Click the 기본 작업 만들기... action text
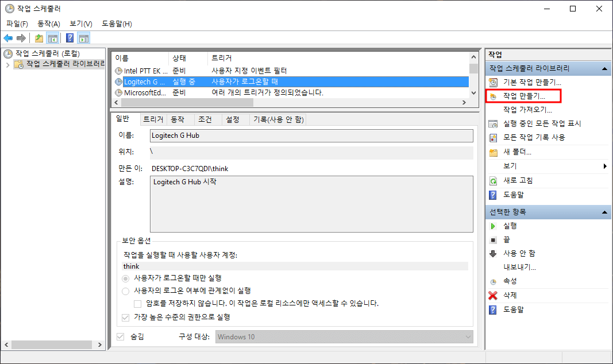The width and height of the screenshot is (613, 364). (x=532, y=83)
